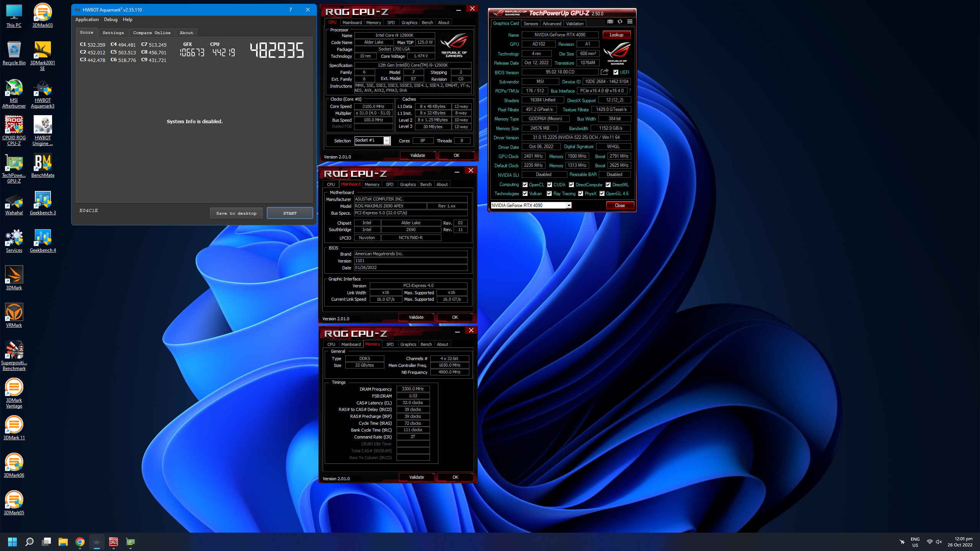This screenshot has width=980, height=551.
Task: Open This PC desktop icon
Action: click(x=14, y=16)
